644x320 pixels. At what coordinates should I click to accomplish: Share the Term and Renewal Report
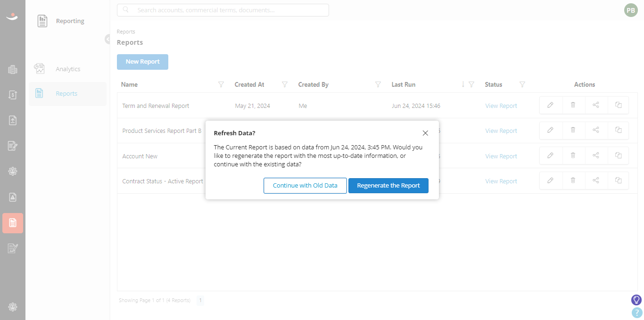click(596, 105)
